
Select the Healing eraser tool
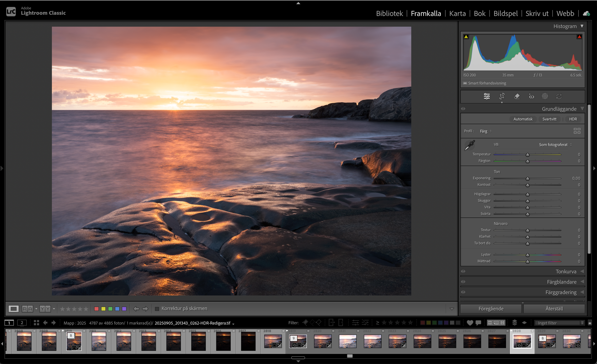[517, 96]
